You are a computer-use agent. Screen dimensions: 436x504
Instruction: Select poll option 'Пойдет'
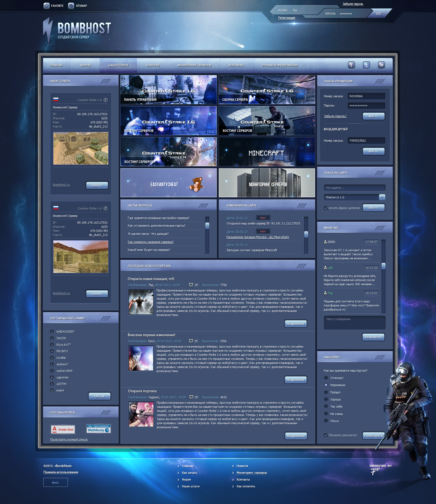tap(326, 392)
